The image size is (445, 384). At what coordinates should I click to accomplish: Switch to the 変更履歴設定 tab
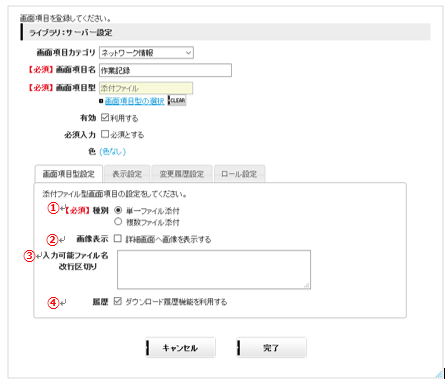[x=182, y=174]
